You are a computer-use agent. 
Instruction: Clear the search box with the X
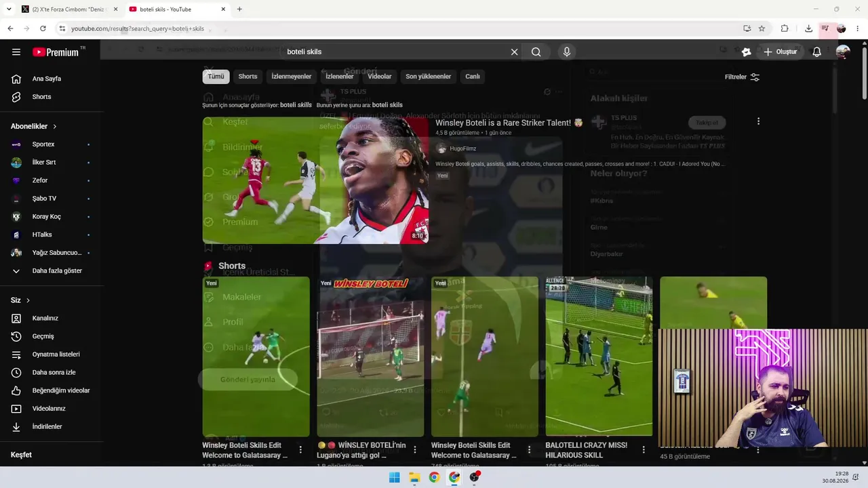click(x=514, y=52)
